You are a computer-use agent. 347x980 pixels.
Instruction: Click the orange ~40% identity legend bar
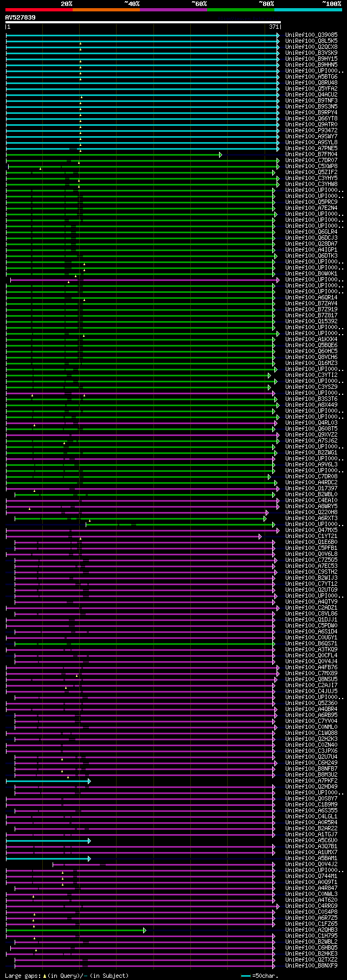click(106, 9)
